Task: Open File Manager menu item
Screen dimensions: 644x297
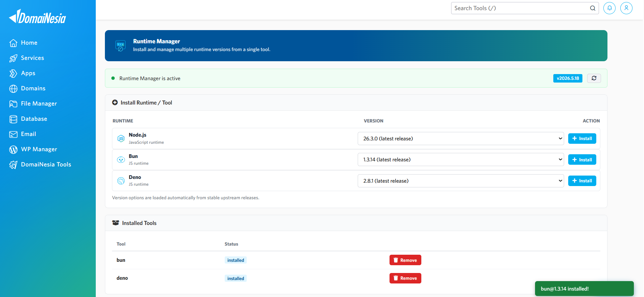Action: point(39,104)
